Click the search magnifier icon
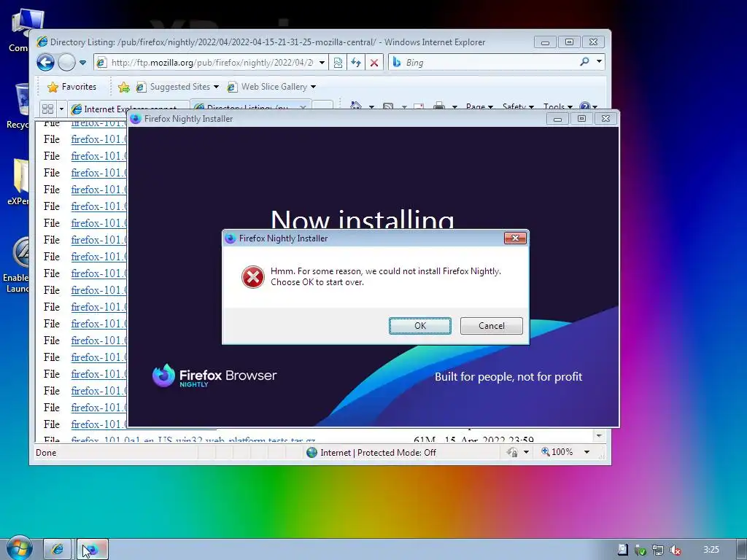747x560 pixels. coord(584,62)
